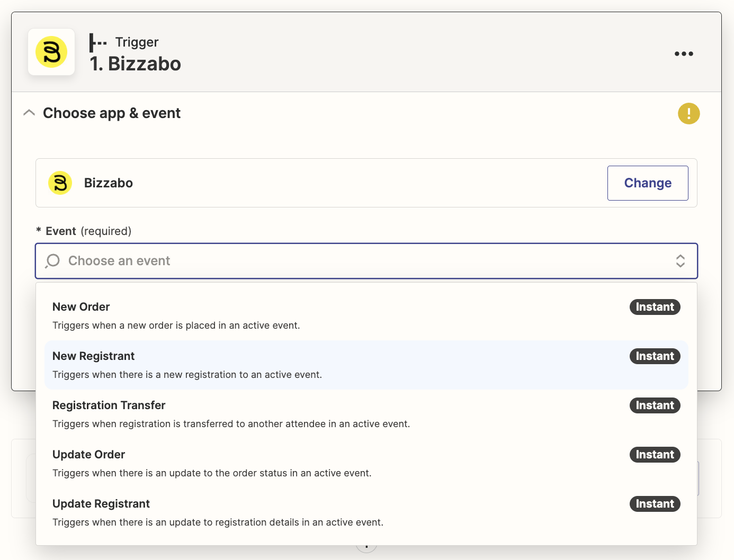Select the Registration Transfer event option

[366, 414]
